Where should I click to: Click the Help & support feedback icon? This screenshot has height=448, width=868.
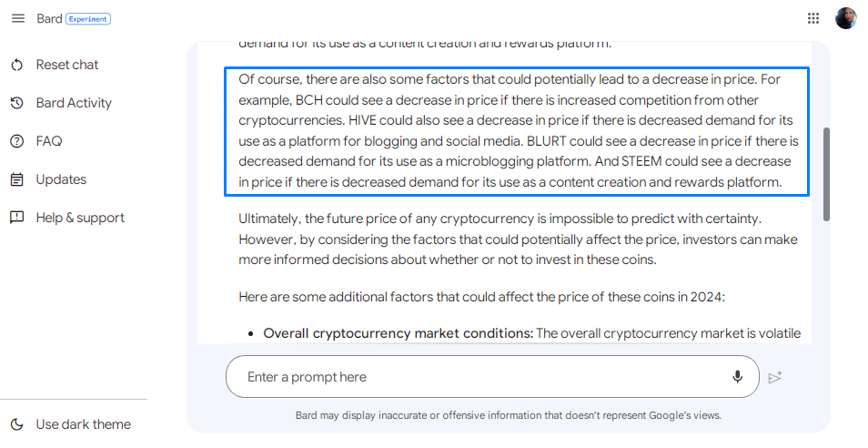point(17,218)
